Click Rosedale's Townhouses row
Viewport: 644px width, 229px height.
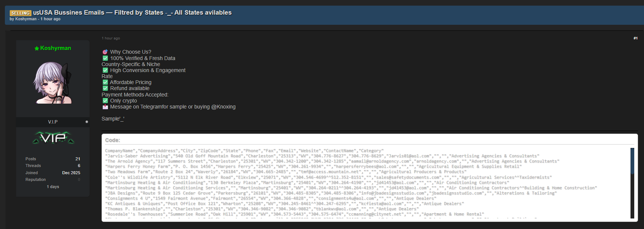pos(295,214)
